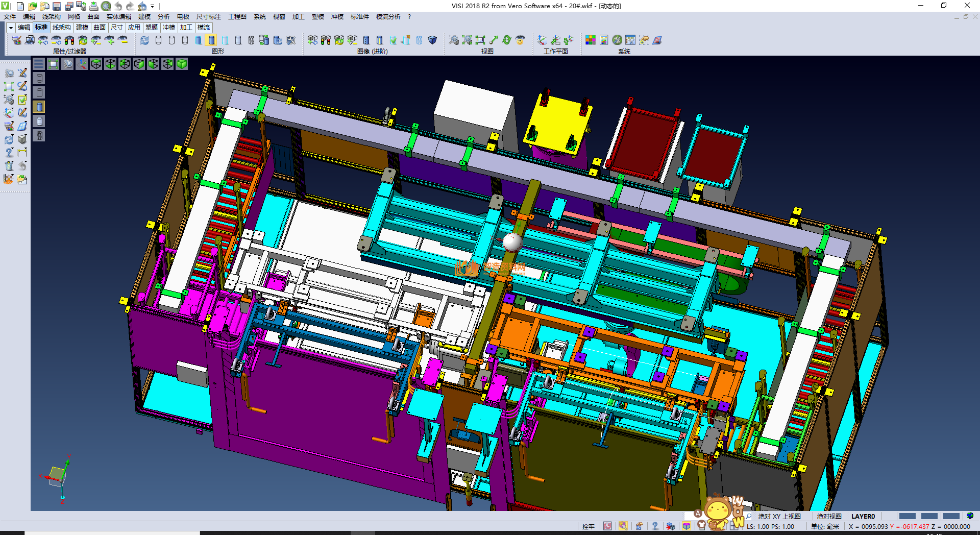Switch to the 塑模 toolbar tab

tap(152, 28)
